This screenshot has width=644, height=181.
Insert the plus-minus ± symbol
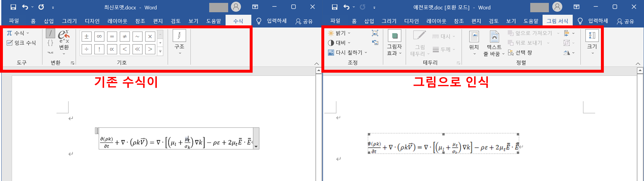point(86,37)
